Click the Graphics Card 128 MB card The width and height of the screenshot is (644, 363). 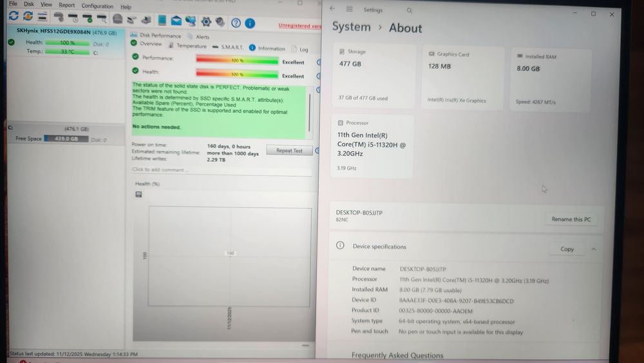(462, 78)
